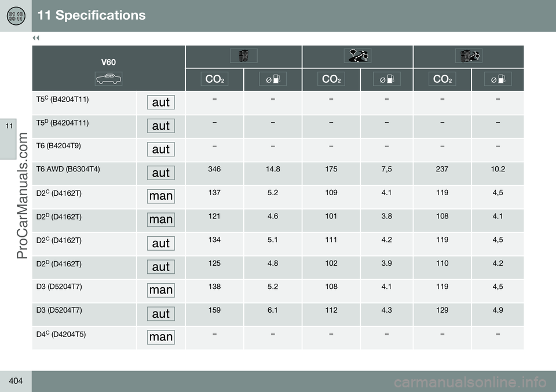
Task: Click the value 7,5 in T6 AWD row
Action: pyautogui.click(x=386, y=170)
